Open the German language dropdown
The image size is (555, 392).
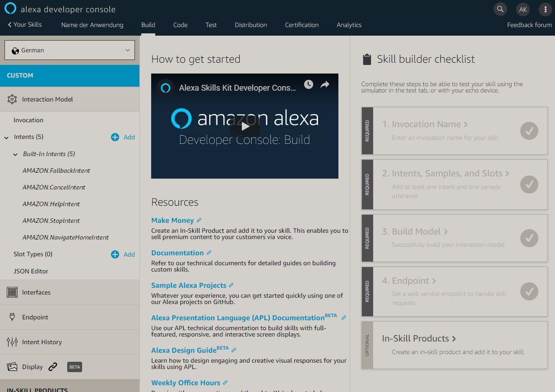[69, 50]
